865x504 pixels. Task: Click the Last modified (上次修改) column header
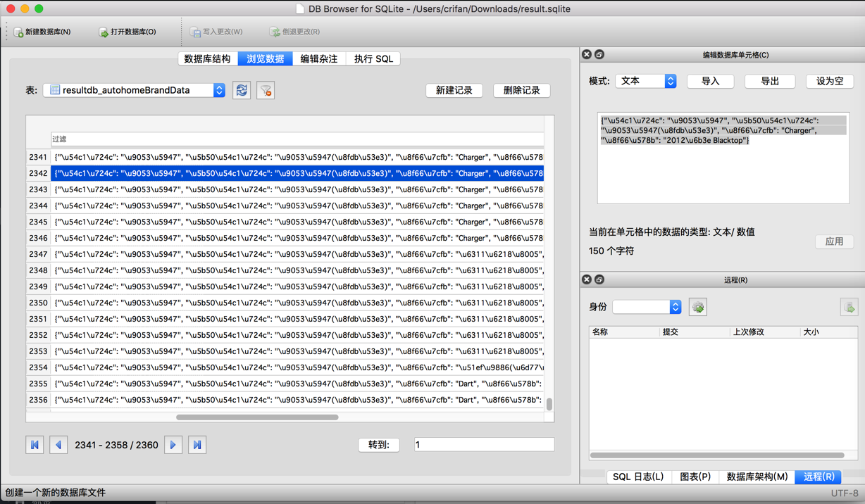coord(765,332)
